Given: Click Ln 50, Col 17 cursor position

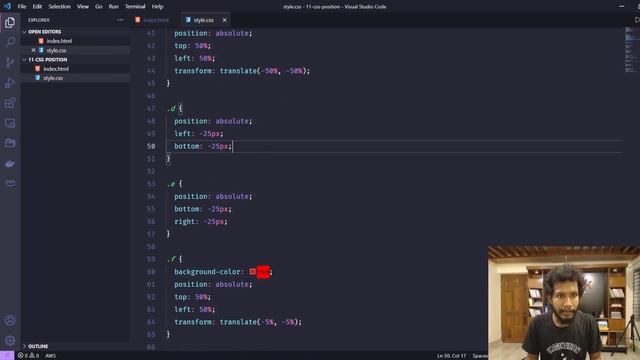Looking at the screenshot, I should click(451, 356).
